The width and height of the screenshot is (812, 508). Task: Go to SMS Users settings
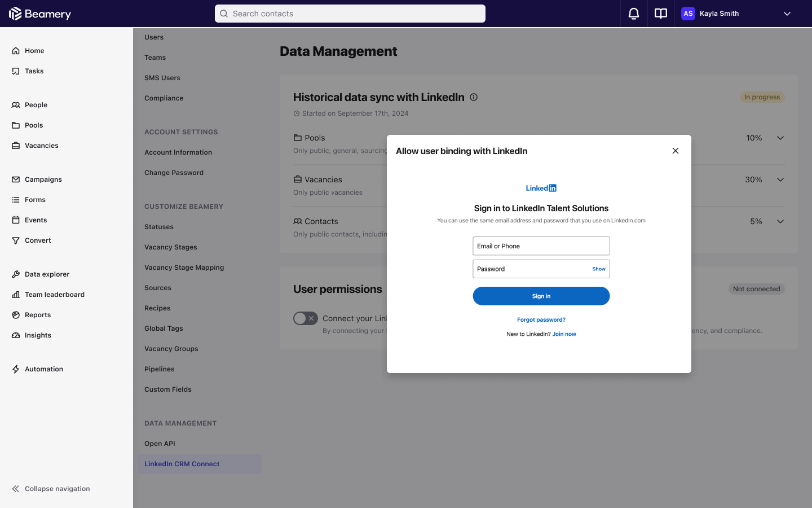(162, 78)
